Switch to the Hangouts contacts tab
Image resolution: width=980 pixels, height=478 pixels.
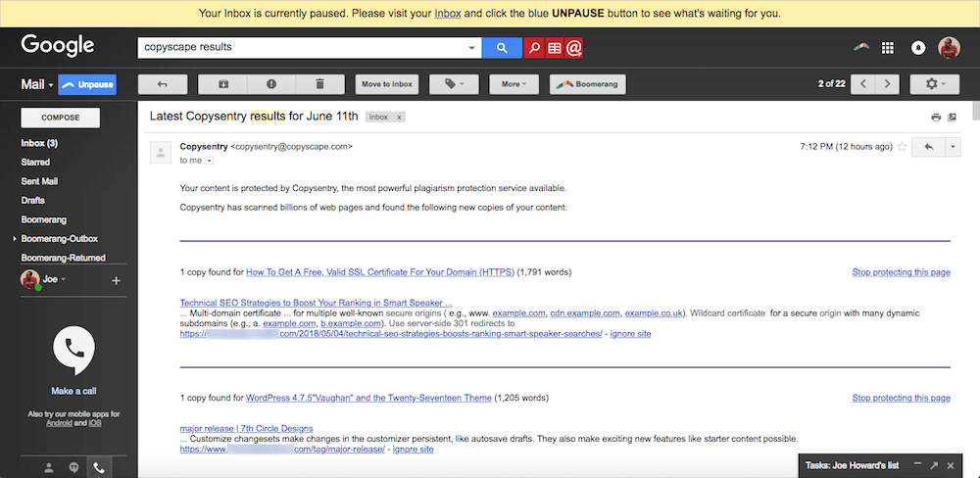[49, 467]
